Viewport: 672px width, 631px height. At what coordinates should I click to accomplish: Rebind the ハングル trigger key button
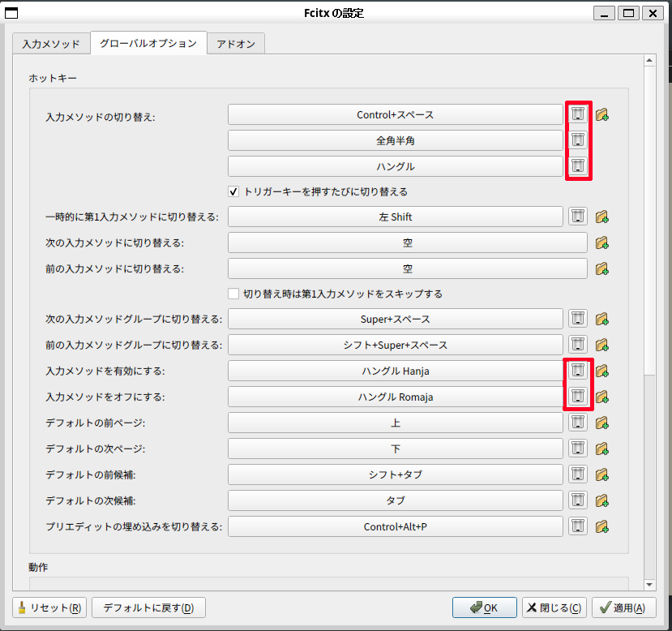(395, 166)
